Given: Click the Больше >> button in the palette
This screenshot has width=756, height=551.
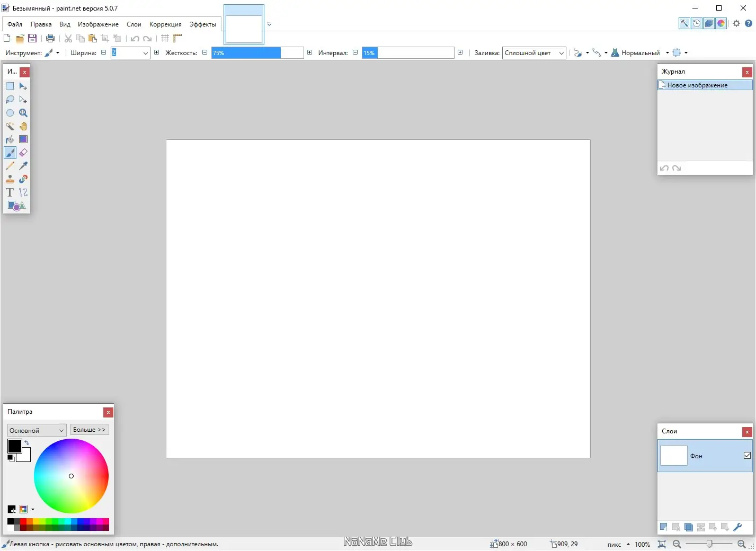Looking at the screenshot, I should [x=90, y=430].
